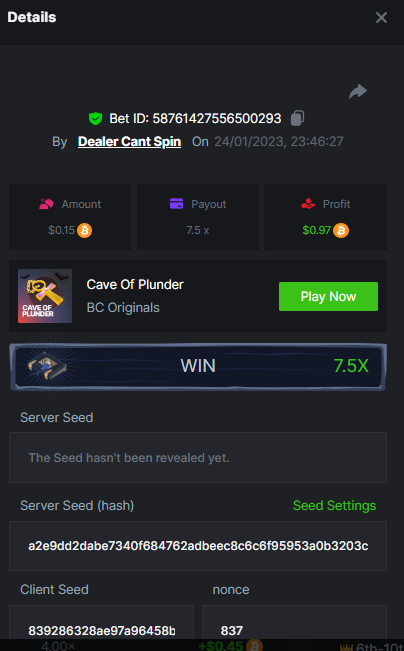Click the Play Now button

328,296
